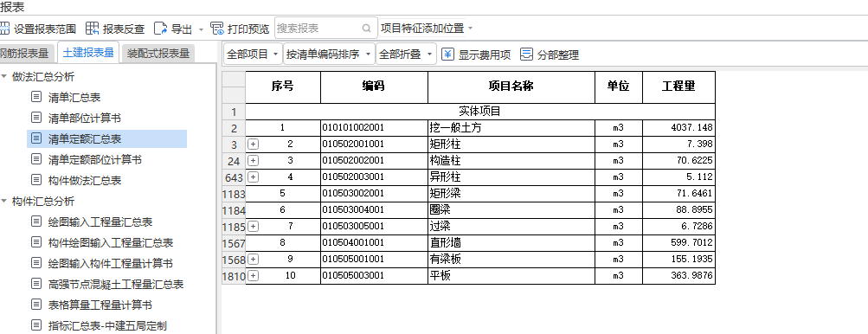Open the 清单汇总表 report
The height and width of the screenshot is (334, 868).
(x=74, y=98)
